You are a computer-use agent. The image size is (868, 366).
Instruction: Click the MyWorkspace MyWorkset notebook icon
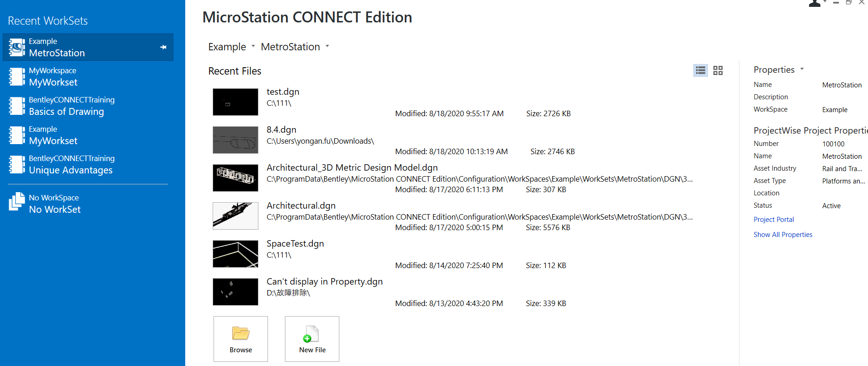(x=17, y=76)
